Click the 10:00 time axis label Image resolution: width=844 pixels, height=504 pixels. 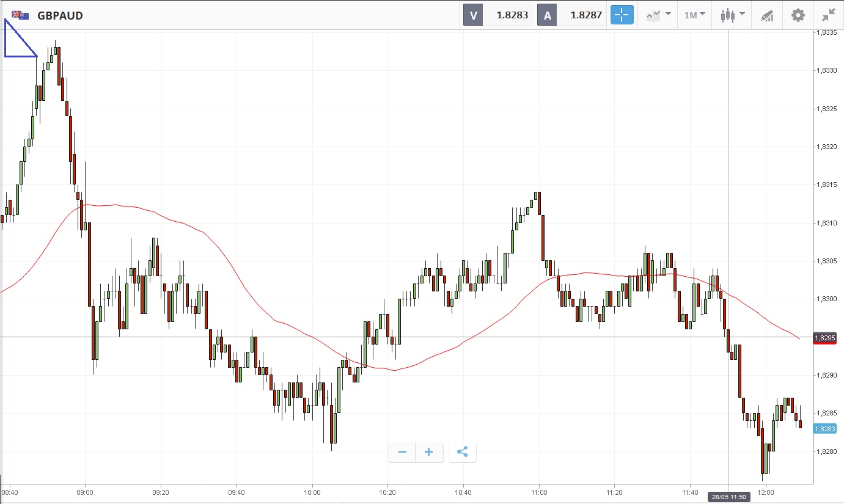(x=312, y=492)
